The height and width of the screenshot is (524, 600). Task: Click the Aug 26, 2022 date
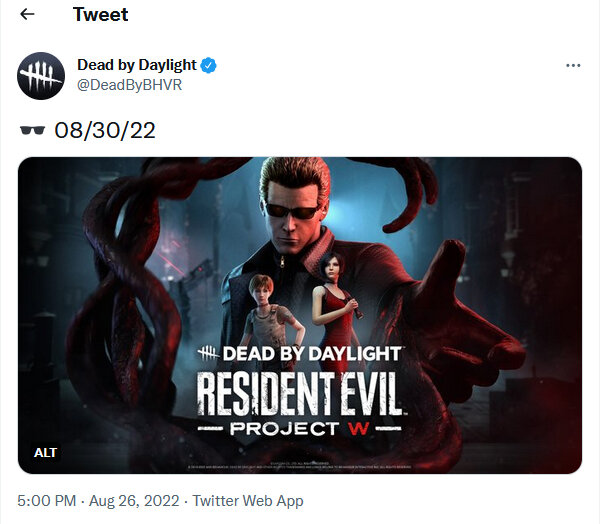(x=134, y=501)
